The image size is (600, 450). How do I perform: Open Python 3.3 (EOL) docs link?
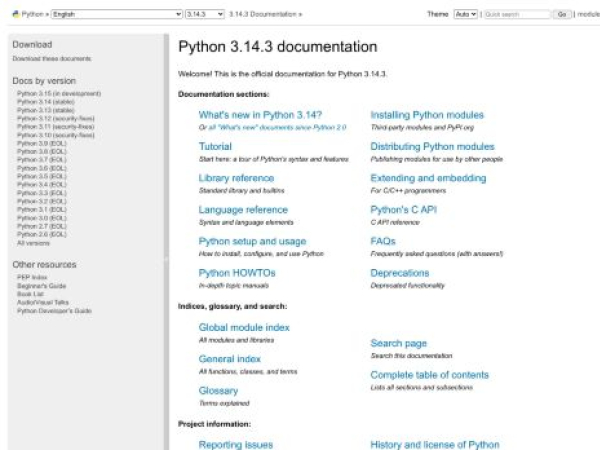coord(42,193)
